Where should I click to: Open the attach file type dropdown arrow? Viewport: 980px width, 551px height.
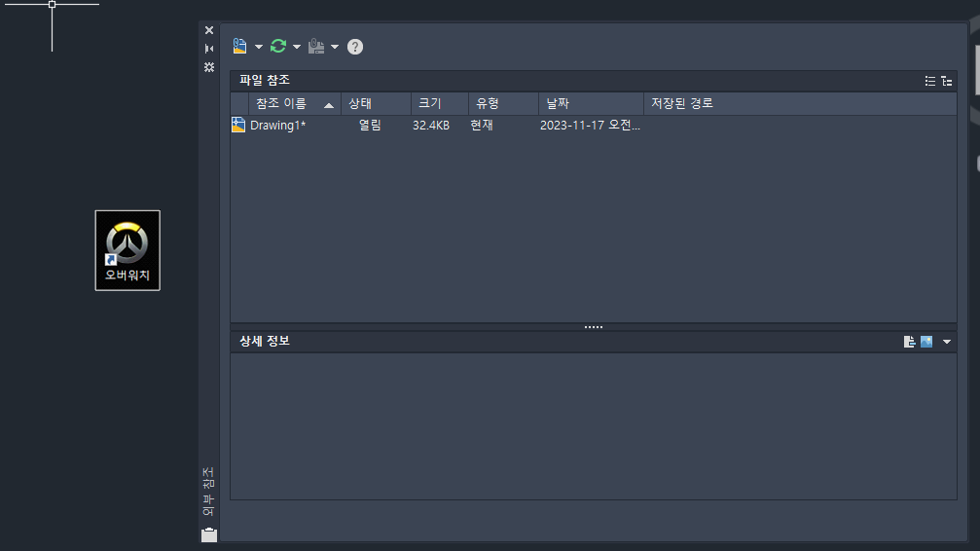[x=259, y=47]
